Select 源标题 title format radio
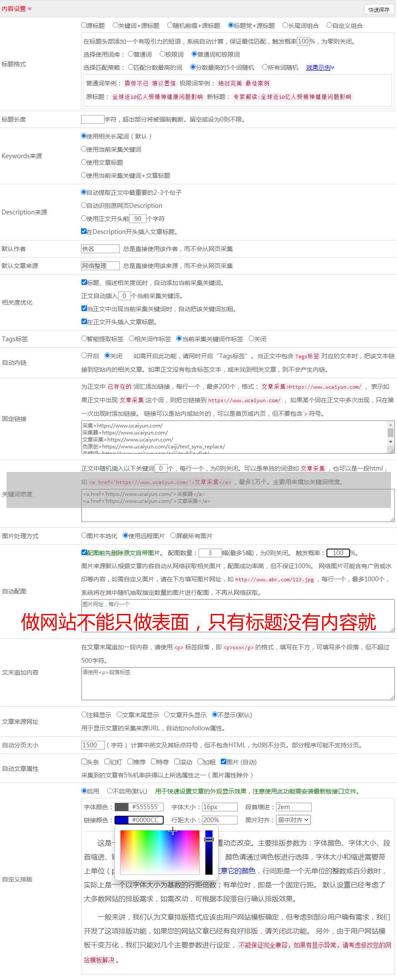 pos(84,25)
